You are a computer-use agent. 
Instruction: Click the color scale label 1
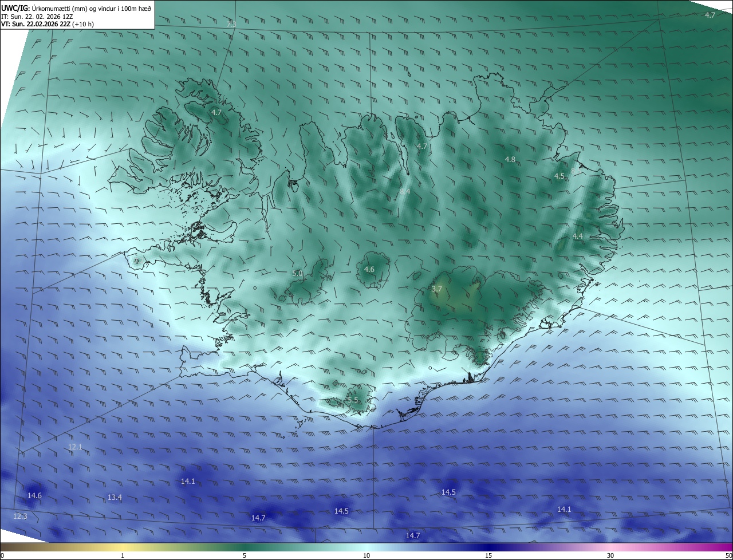pyautogui.click(x=123, y=555)
